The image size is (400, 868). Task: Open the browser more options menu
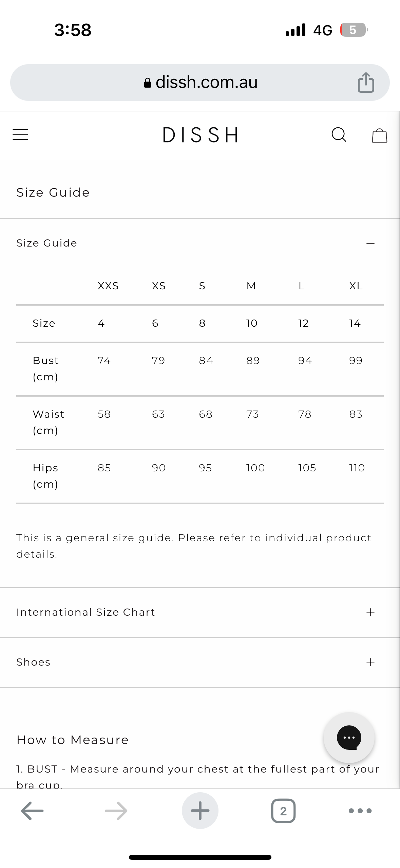[360, 811]
